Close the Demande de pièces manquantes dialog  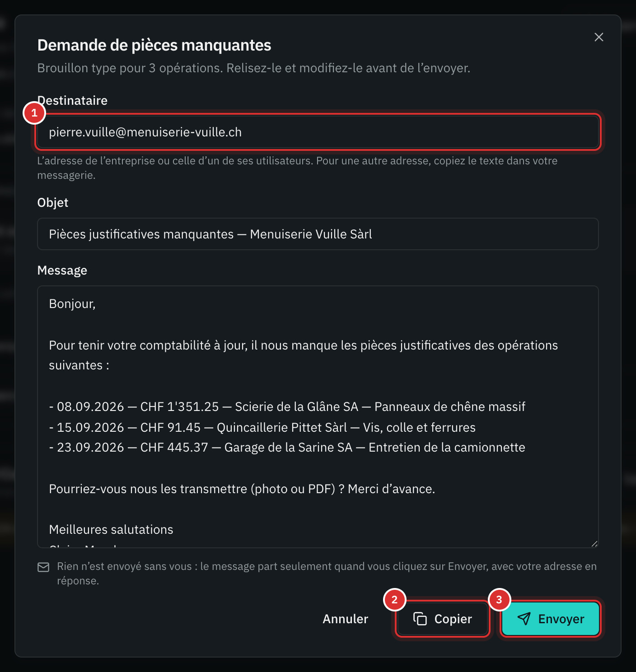pyautogui.click(x=599, y=37)
